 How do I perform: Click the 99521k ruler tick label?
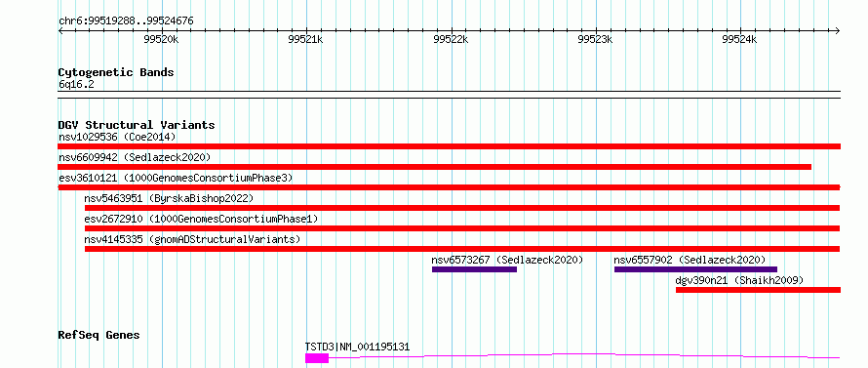pyautogui.click(x=306, y=39)
